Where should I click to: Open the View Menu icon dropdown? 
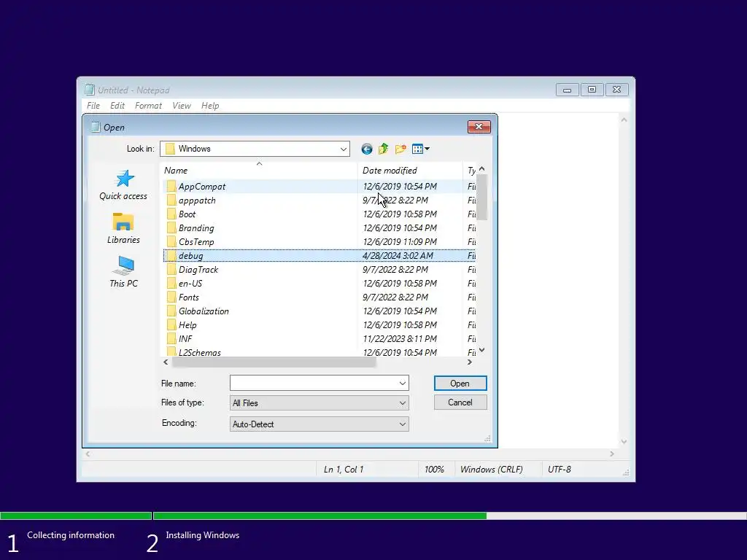tap(421, 149)
